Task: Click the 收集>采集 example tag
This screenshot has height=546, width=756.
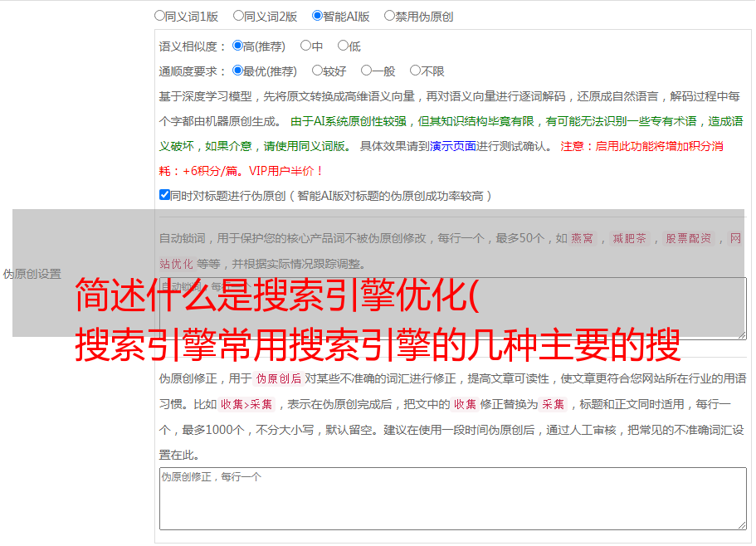Action: coord(246,404)
